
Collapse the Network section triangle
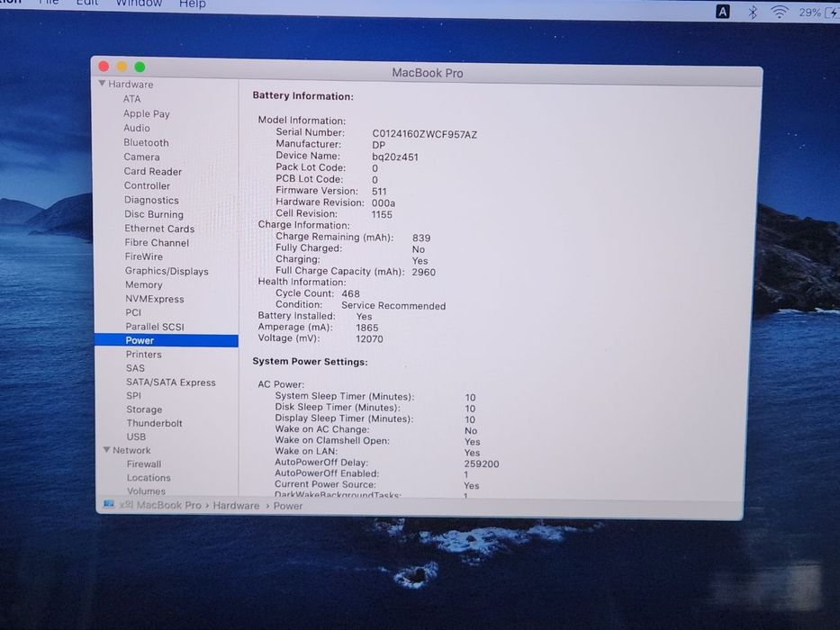click(106, 449)
